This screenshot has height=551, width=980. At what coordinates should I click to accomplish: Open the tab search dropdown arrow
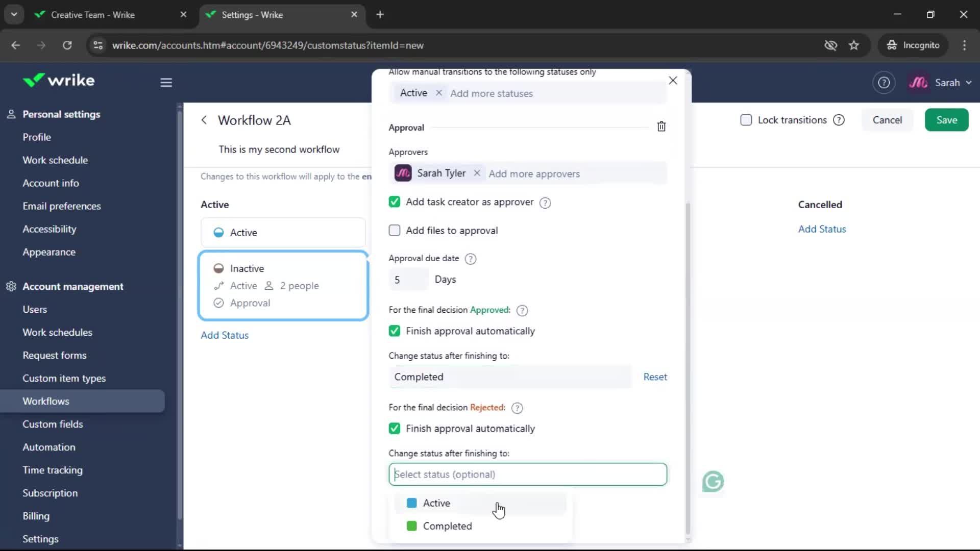pos(14,14)
